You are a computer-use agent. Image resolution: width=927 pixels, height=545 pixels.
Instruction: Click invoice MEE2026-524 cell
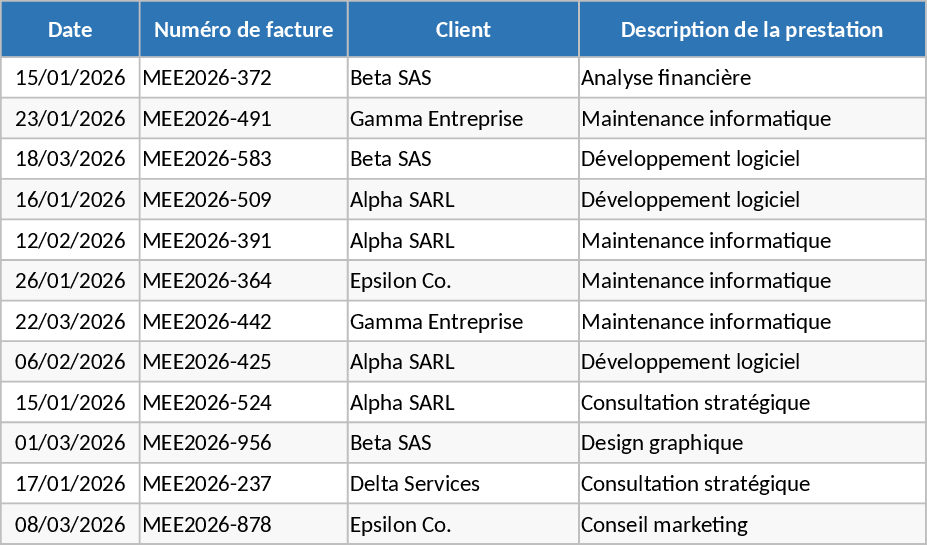click(207, 403)
